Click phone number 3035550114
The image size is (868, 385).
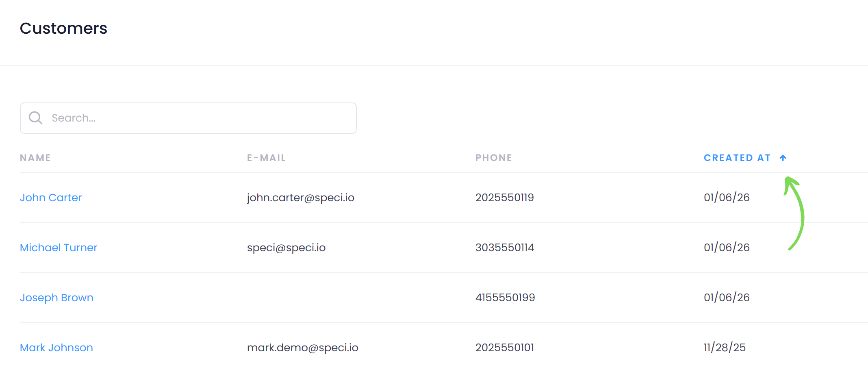(x=505, y=248)
